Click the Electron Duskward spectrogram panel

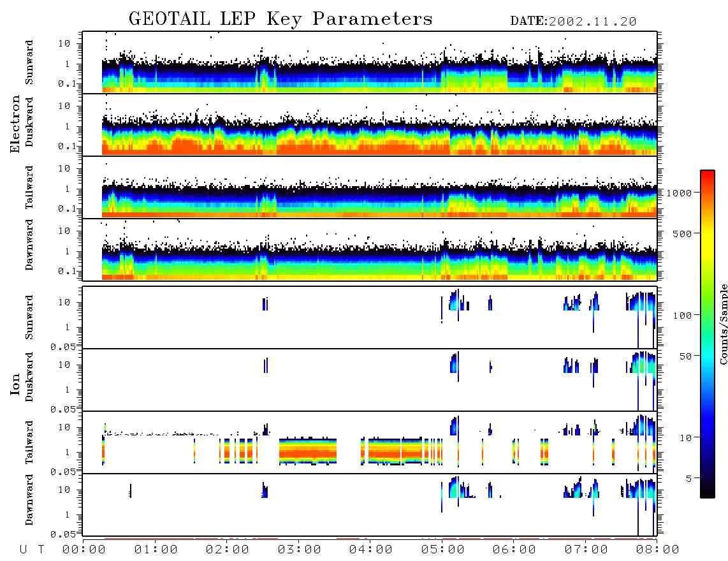click(x=370, y=124)
